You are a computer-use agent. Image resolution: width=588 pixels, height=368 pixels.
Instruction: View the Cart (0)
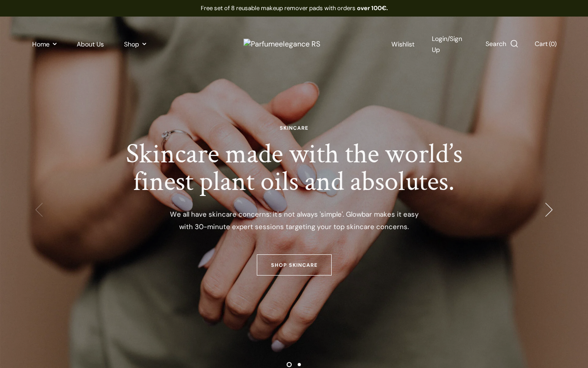click(x=546, y=44)
